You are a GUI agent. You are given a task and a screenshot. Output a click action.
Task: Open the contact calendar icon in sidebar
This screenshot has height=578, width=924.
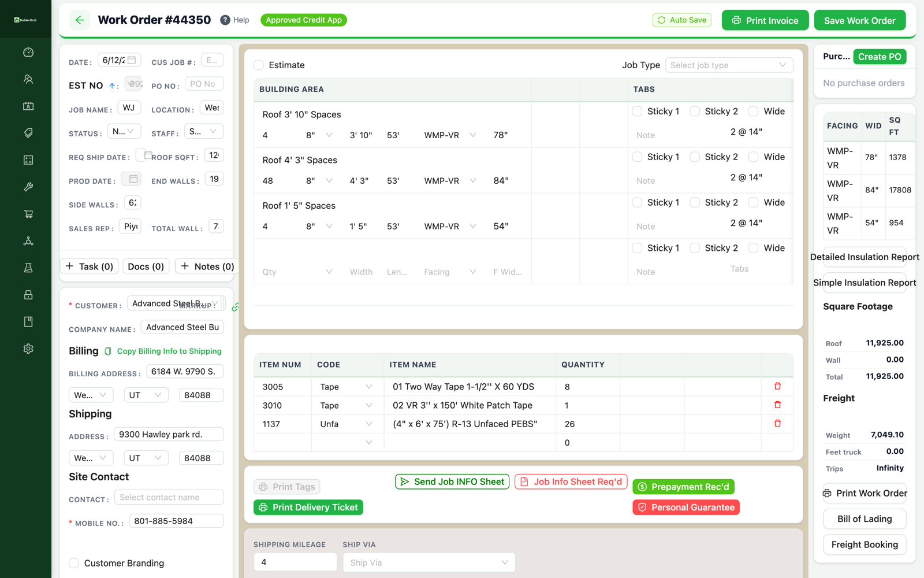tap(28, 106)
